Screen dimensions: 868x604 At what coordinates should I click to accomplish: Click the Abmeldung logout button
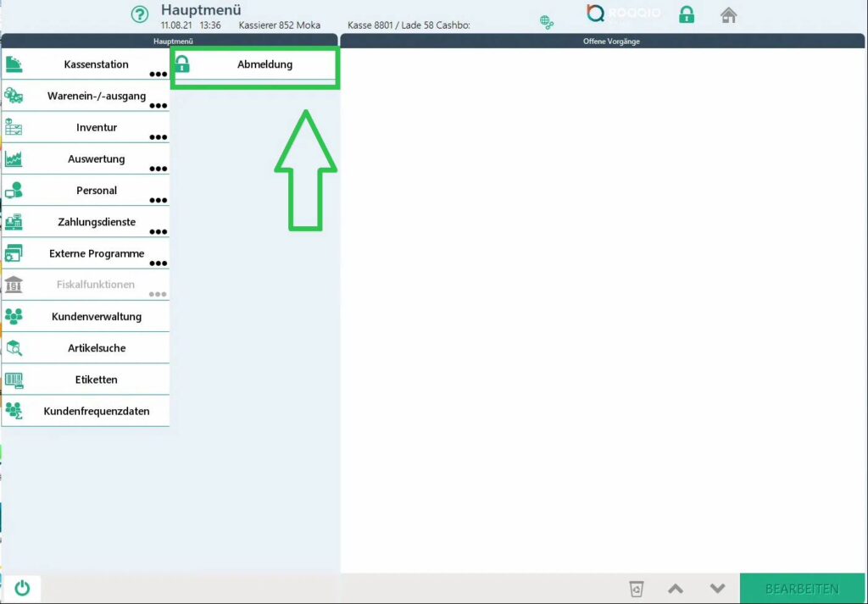point(264,64)
